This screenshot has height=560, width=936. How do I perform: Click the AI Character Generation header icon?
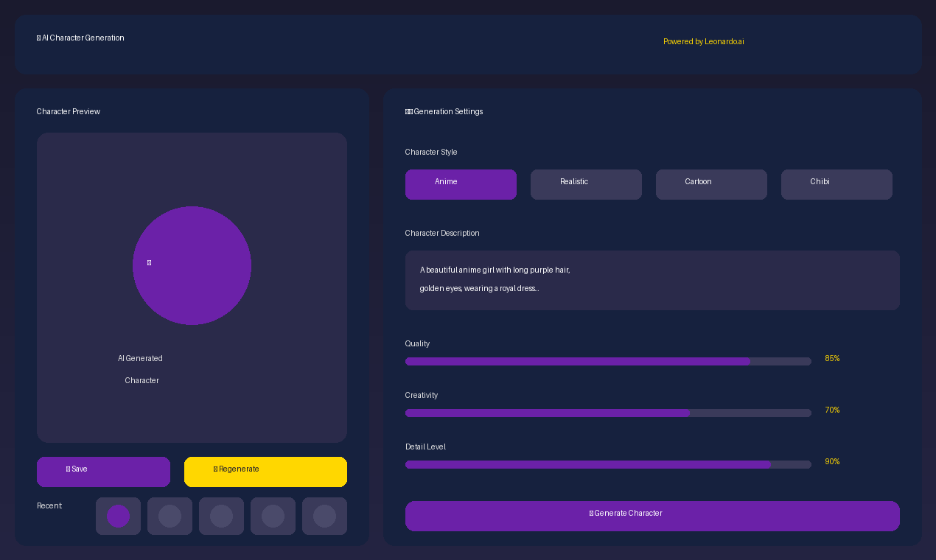point(38,38)
